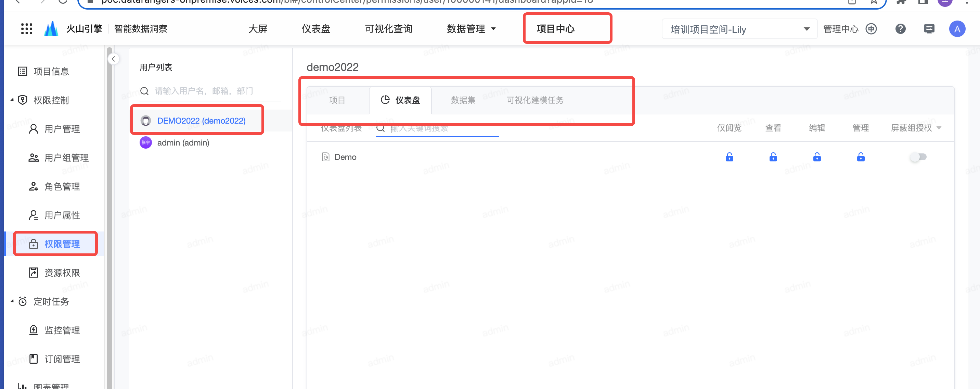Open the app grid launcher icon
This screenshot has width=980, height=389.
coord(26,29)
